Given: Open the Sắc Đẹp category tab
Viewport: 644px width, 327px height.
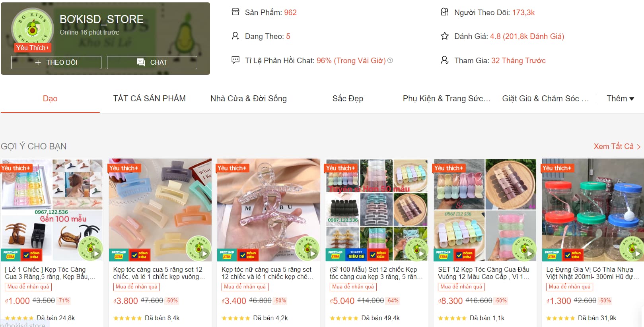Looking at the screenshot, I should click(x=348, y=99).
